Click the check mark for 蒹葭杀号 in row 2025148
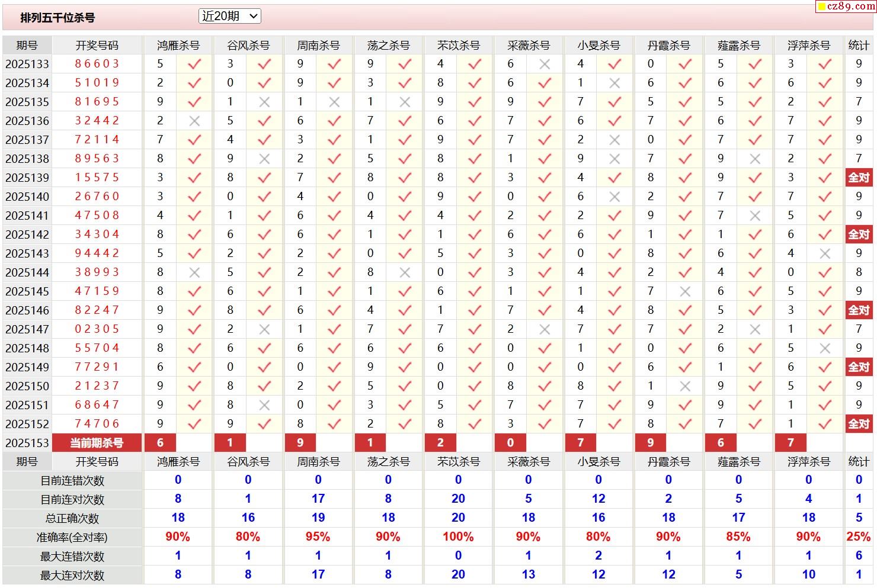The width and height of the screenshot is (877, 588). tap(755, 348)
